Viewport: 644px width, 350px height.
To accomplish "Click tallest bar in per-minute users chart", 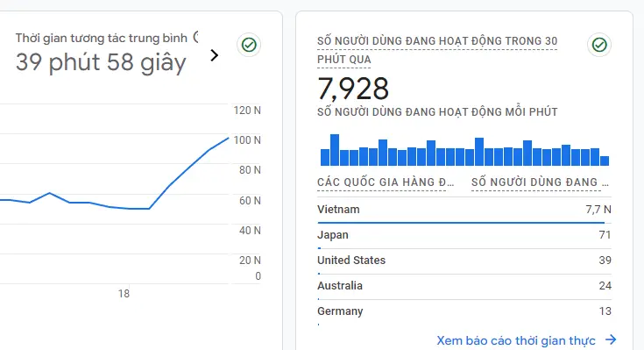I will 335,150.
